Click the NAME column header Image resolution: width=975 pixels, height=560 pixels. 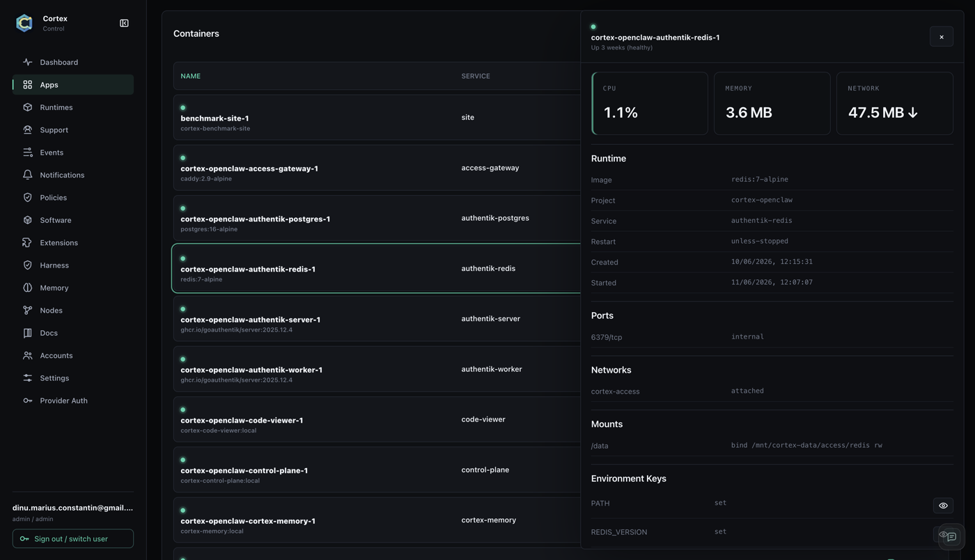[190, 76]
